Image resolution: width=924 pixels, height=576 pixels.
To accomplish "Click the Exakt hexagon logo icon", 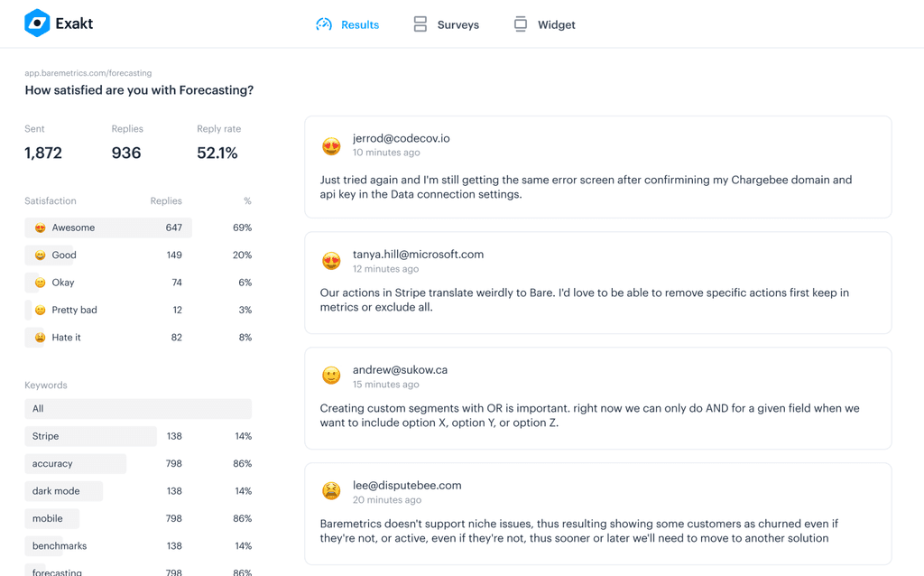I will (x=37, y=23).
